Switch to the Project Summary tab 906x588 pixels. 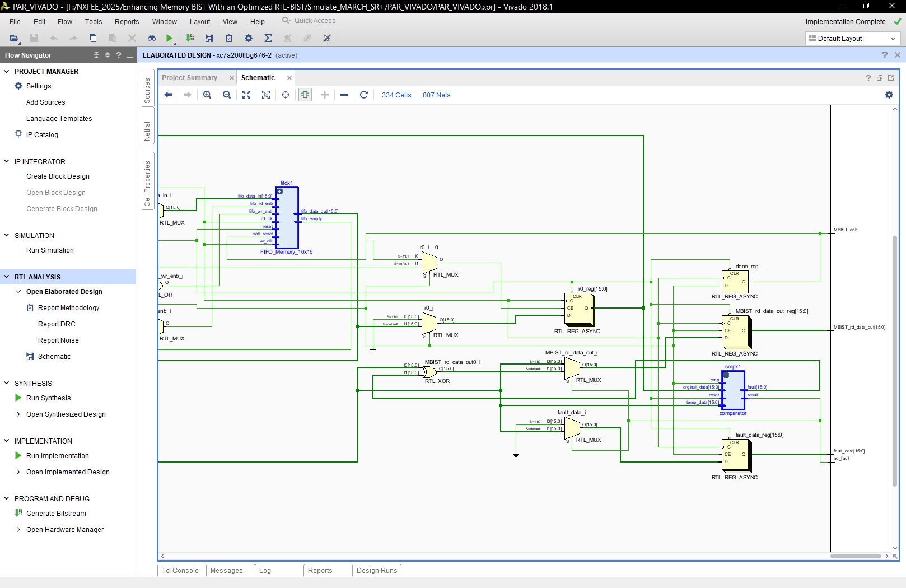click(189, 78)
